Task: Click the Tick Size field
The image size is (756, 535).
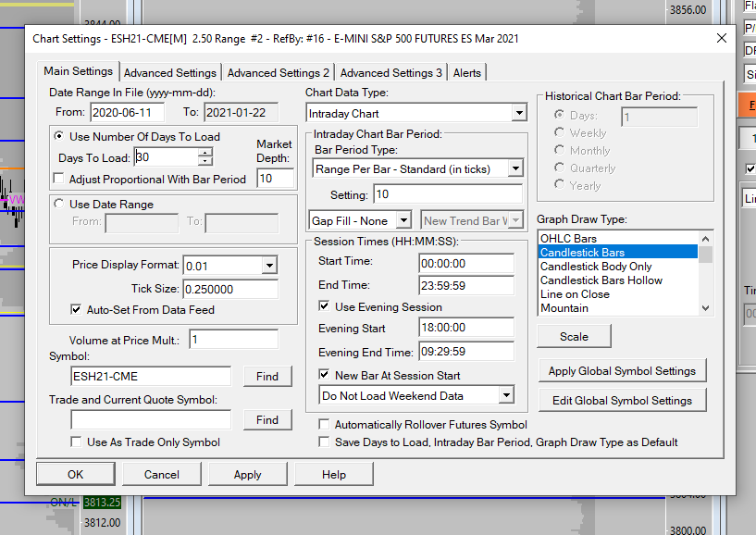Action: pyautogui.click(x=230, y=289)
